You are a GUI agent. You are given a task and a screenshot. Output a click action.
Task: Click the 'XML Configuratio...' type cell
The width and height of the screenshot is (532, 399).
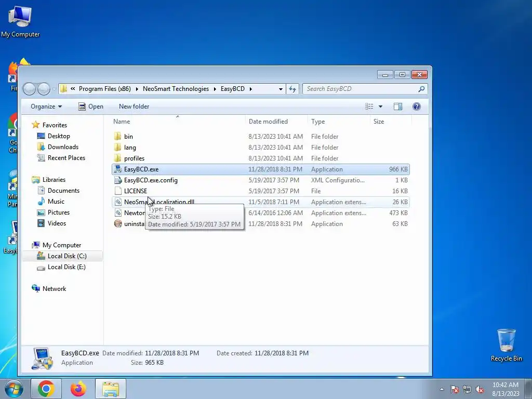[338, 180]
